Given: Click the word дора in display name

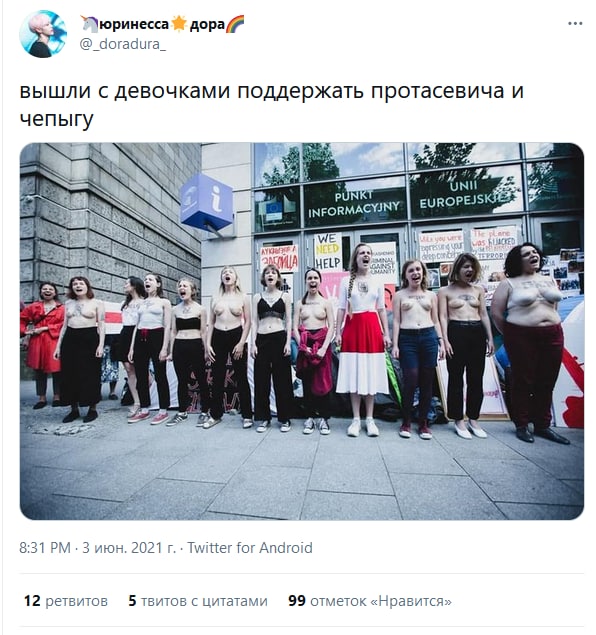Looking at the screenshot, I should coord(207,25).
